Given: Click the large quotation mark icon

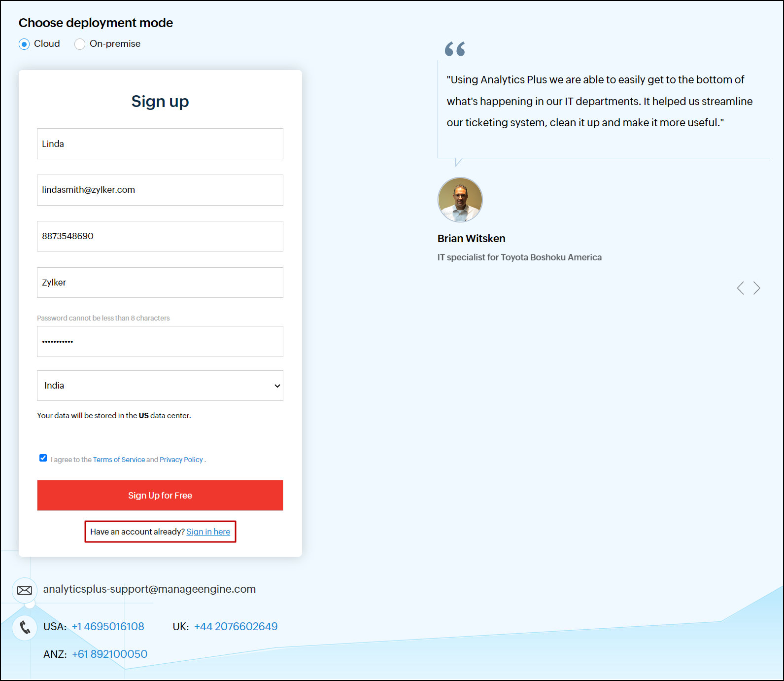Looking at the screenshot, I should 455,49.
